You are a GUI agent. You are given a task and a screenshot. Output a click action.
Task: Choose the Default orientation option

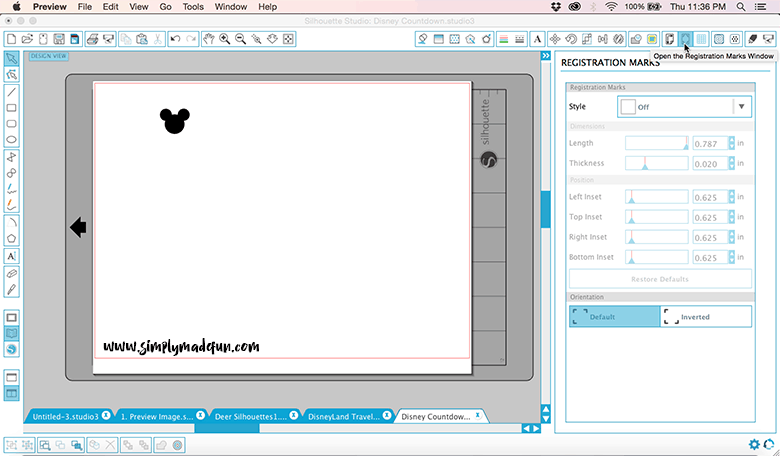614,317
